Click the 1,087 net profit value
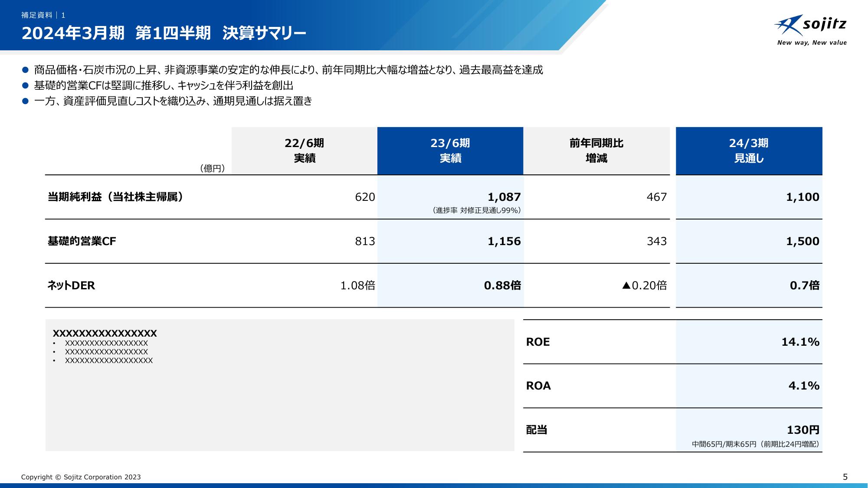The image size is (868, 488). [504, 197]
